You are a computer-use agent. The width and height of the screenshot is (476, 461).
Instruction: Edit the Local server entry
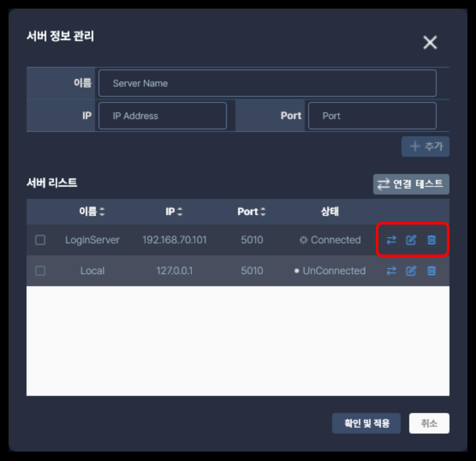tap(411, 271)
